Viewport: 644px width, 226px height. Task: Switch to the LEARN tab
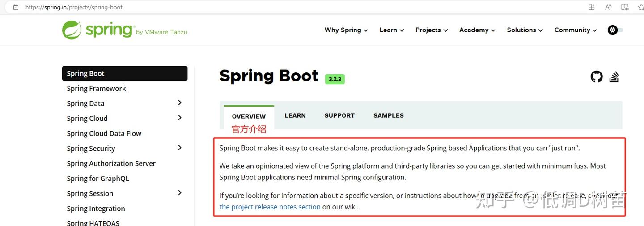pyautogui.click(x=295, y=115)
